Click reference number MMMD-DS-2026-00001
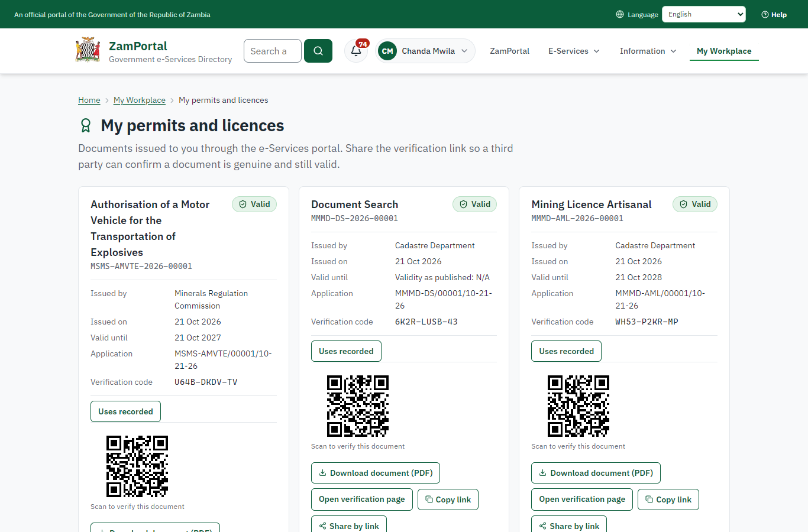808x532 pixels. pos(354,219)
